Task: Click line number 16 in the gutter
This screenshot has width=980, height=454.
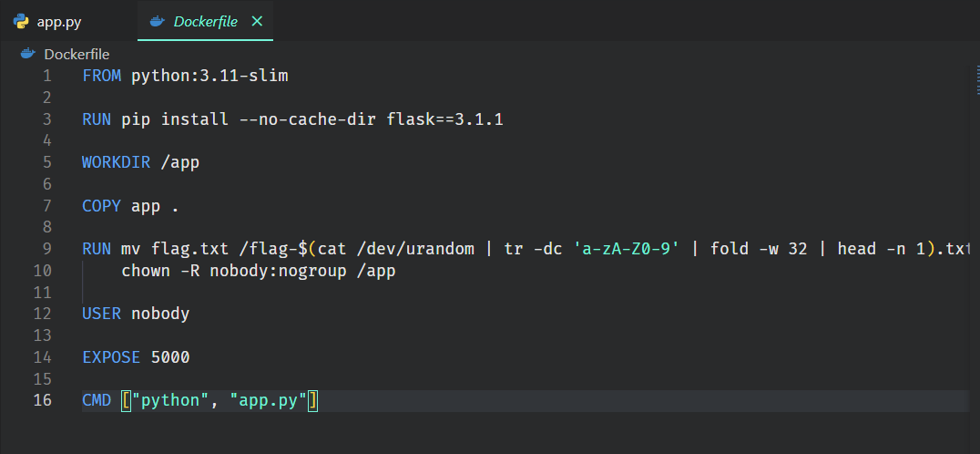Action: tap(43, 400)
